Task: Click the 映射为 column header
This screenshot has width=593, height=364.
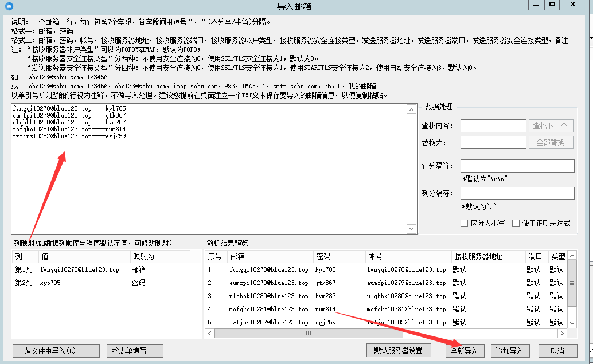Action: 160,256
